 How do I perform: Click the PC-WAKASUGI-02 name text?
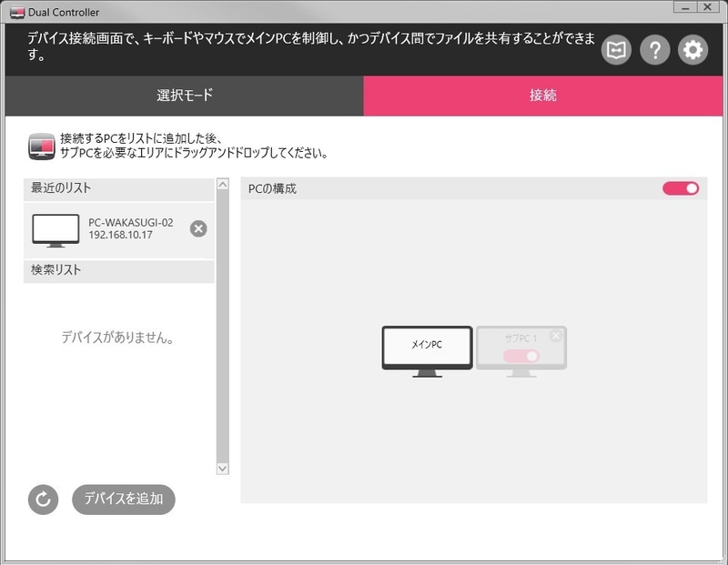(131, 222)
